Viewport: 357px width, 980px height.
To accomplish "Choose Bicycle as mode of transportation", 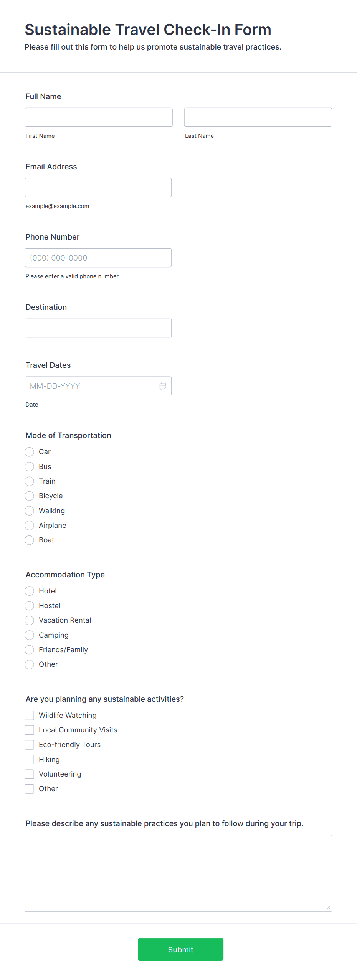I will 30,496.
